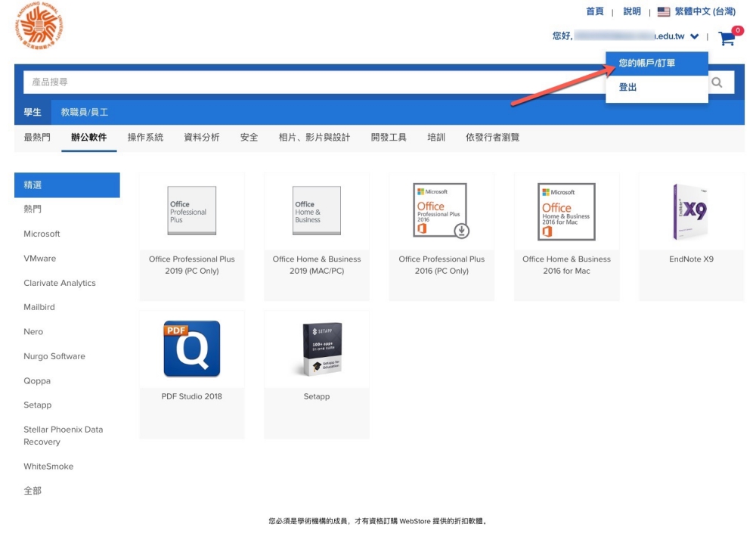Switch to the 學生 tab
756x543 pixels.
coord(33,113)
